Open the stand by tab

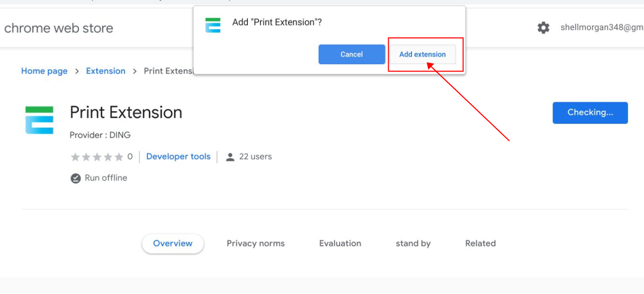pyautogui.click(x=413, y=244)
